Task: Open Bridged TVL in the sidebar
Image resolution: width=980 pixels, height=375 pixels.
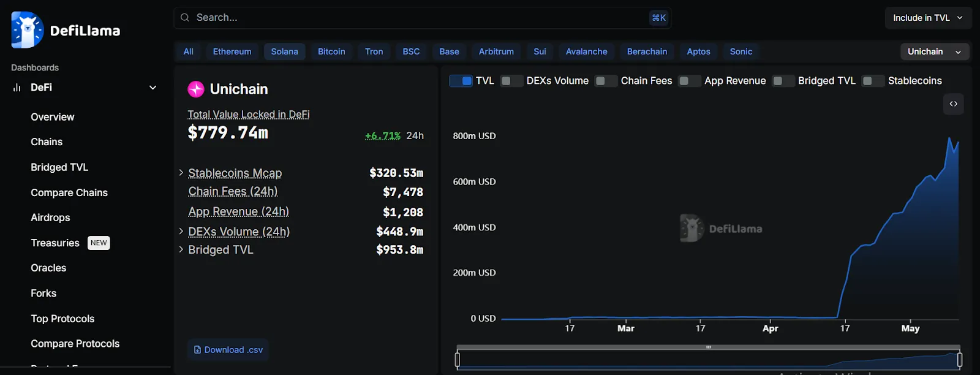Action: (x=59, y=167)
